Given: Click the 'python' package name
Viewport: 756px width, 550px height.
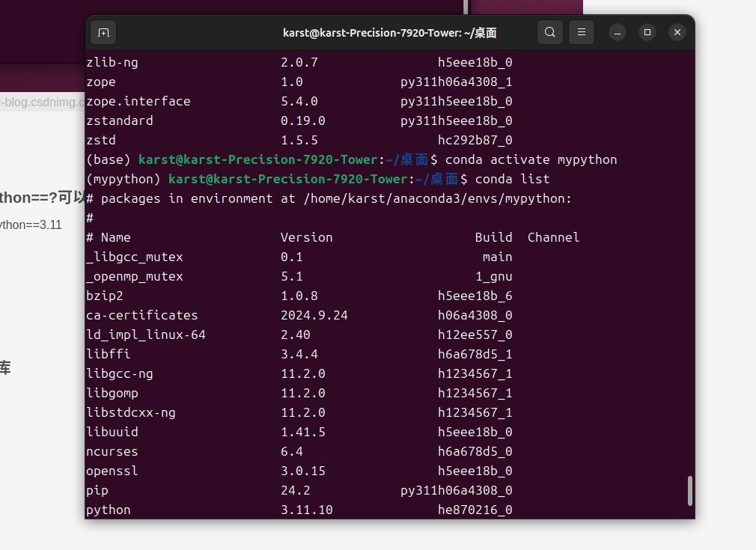Looking at the screenshot, I should pos(108,510).
